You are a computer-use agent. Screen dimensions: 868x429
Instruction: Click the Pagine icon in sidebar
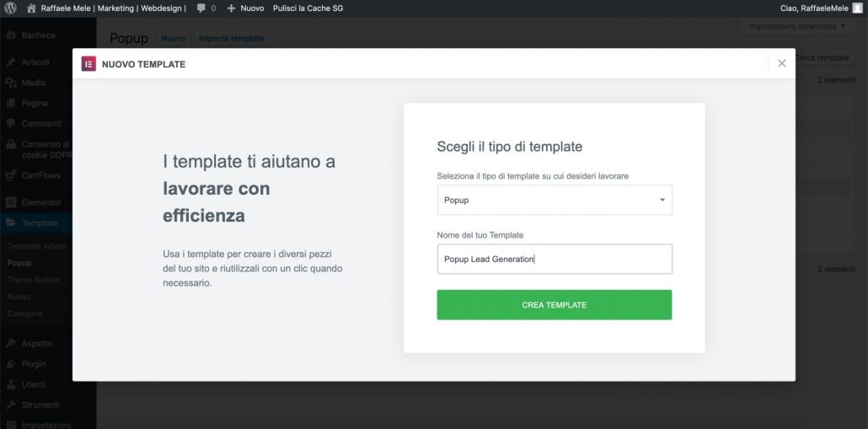(10, 103)
